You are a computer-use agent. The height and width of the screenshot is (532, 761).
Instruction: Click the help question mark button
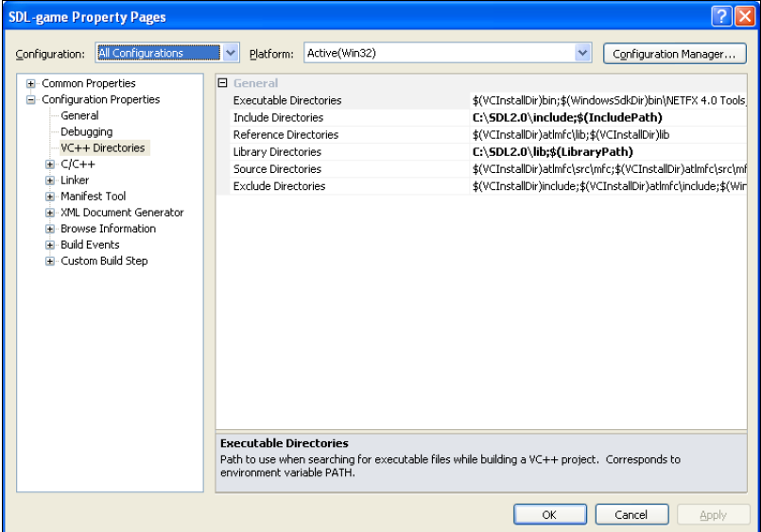(x=721, y=16)
